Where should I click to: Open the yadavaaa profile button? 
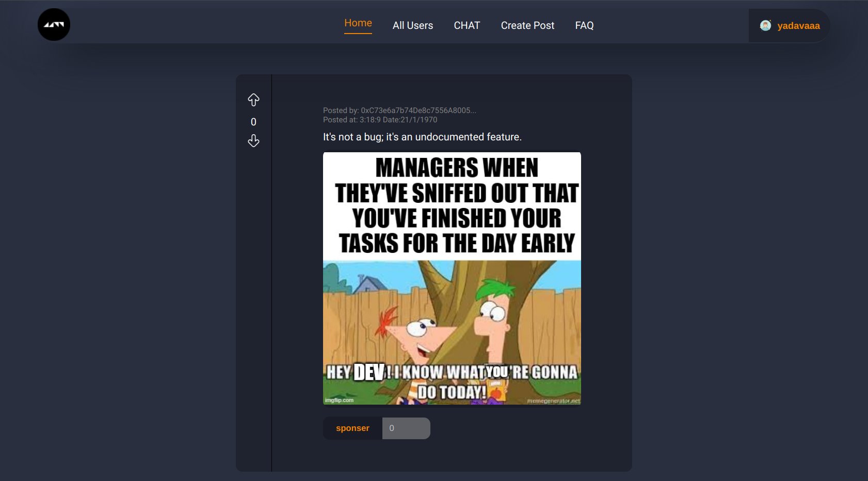click(789, 25)
